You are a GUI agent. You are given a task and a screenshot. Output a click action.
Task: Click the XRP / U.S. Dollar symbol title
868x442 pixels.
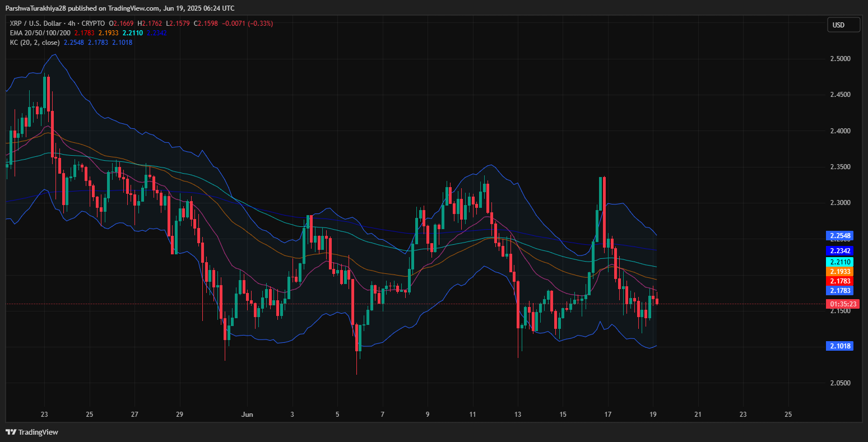coord(35,24)
